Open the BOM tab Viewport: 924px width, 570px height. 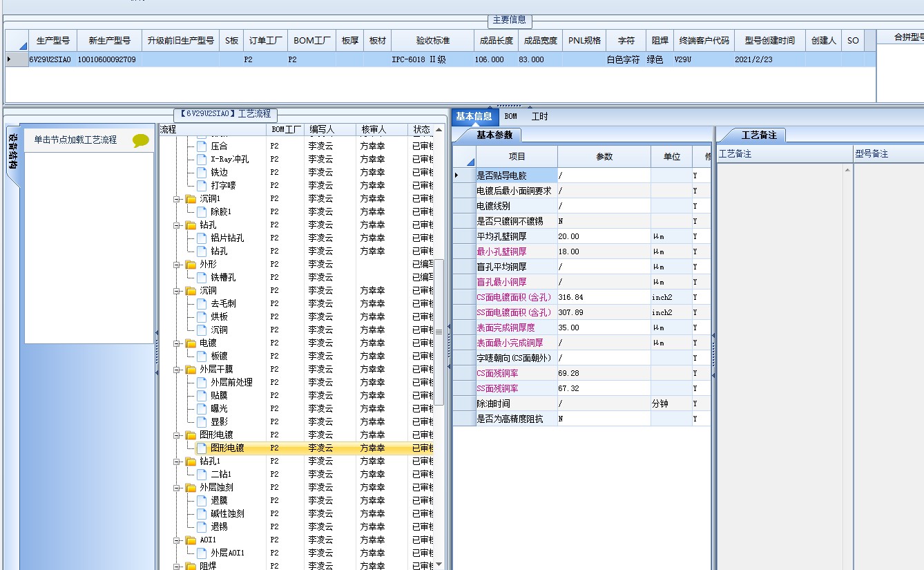click(x=510, y=117)
